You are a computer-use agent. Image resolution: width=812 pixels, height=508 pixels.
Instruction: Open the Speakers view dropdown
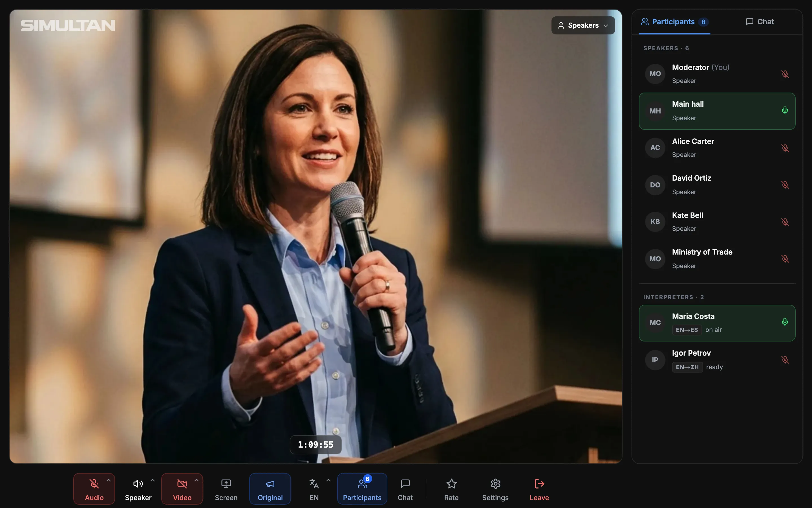pos(583,25)
